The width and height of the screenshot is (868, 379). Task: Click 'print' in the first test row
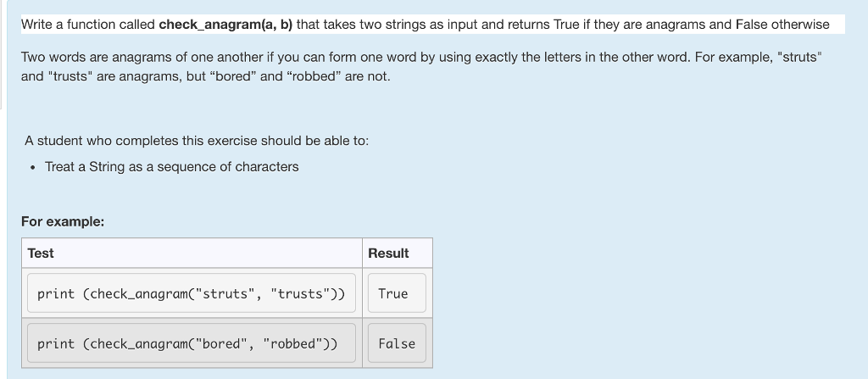(x=55, y=293)
